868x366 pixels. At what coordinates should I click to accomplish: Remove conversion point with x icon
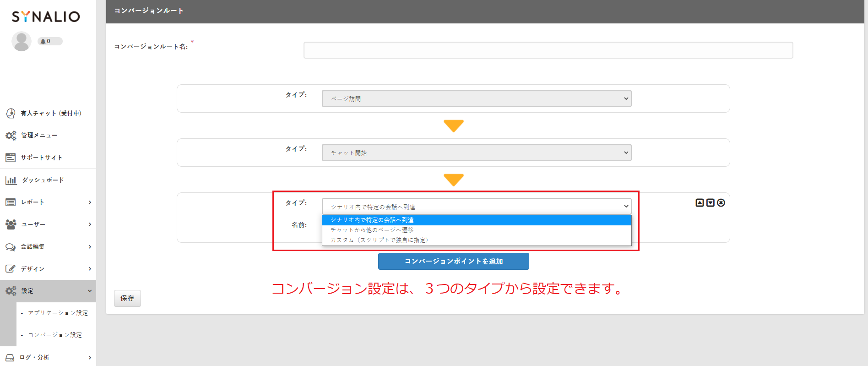click(x=721, y=203)
